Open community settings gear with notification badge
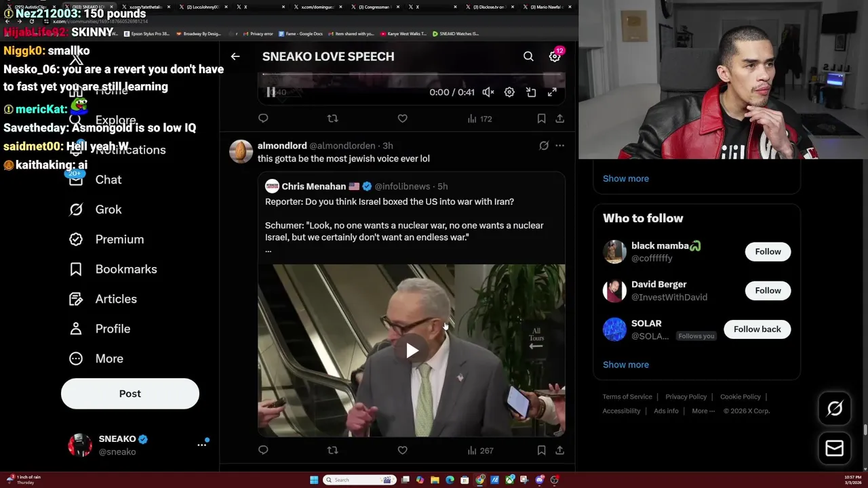Viewport: 868px width, 488px height. [555, 56]
